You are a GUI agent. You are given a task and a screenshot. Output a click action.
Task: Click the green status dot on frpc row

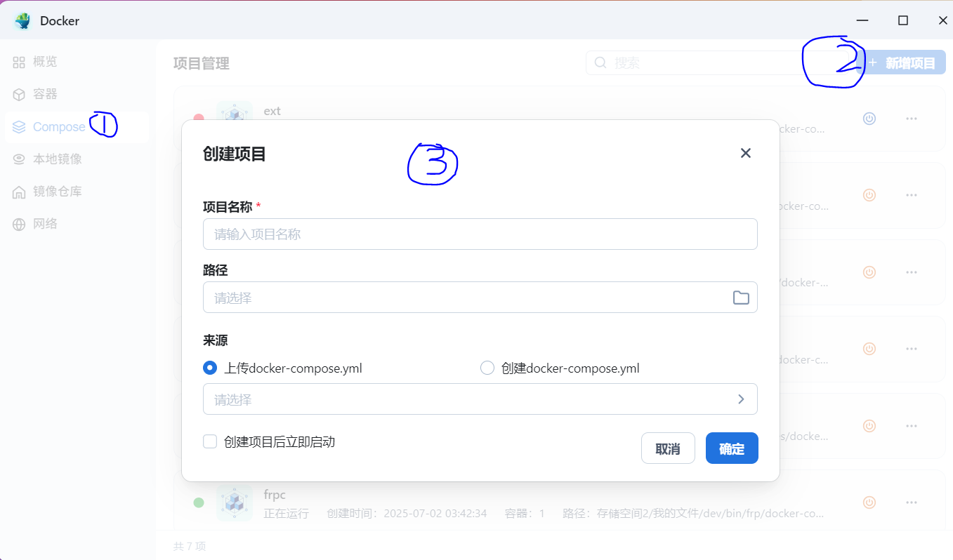pyautogui.click(x=199, y=502)
